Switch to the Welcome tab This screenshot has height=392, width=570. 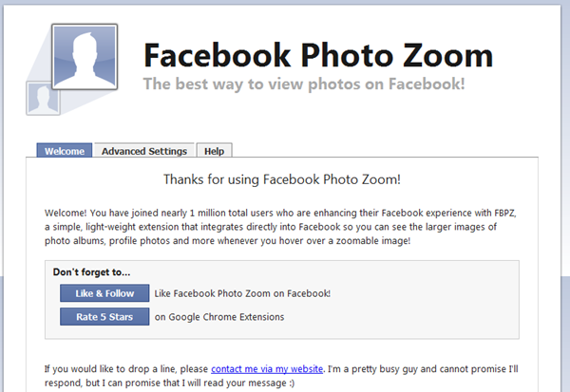tap(65, 151)
